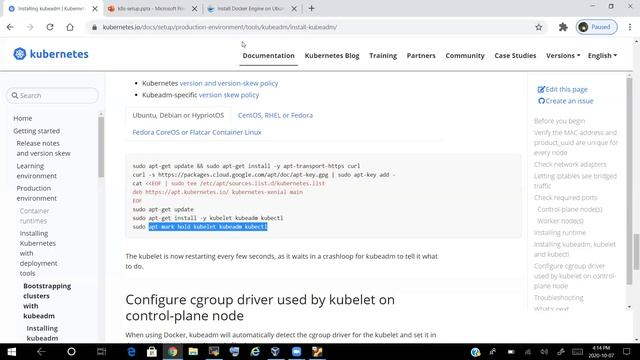Image resolution: width=640 pixels, height=360 pixels.
Task: Open Task View in the taskbar
Action: pyautogui.click(x=101, y=351)
